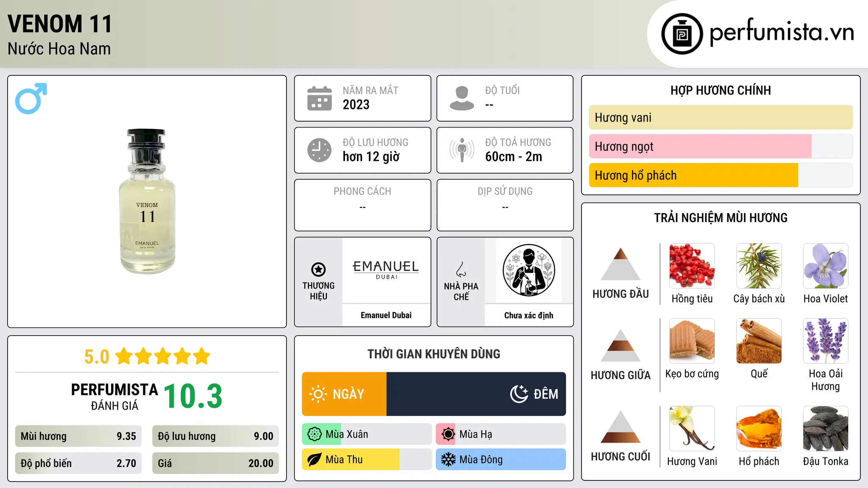Click the Hồng tiêu pink pepper image
The image size is (868, 488).
click(692, 266)
